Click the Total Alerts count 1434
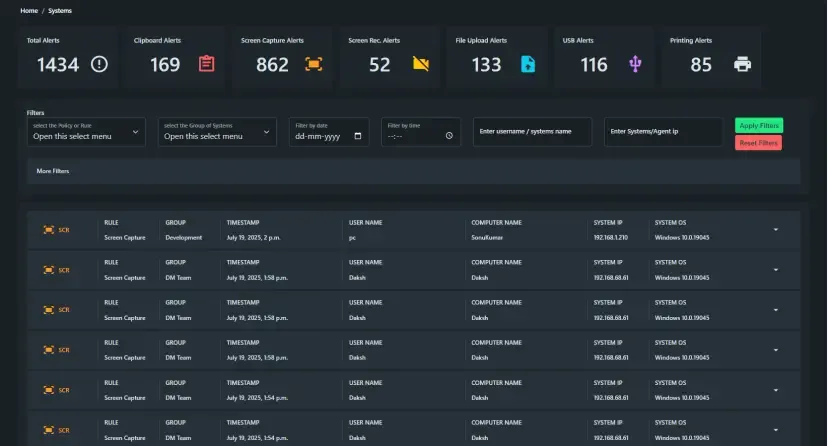 point(58,65)
